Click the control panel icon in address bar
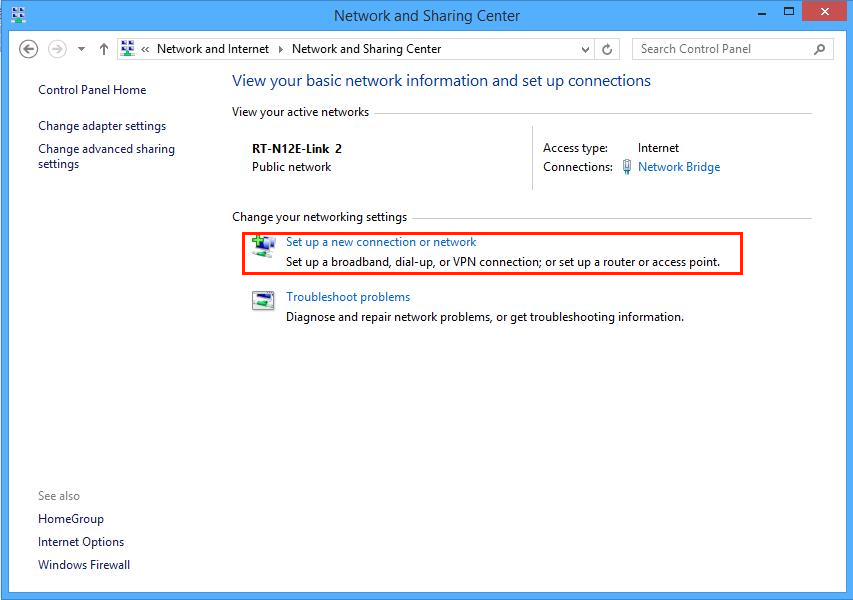This screenshot has width=853, height=600. 128,49
